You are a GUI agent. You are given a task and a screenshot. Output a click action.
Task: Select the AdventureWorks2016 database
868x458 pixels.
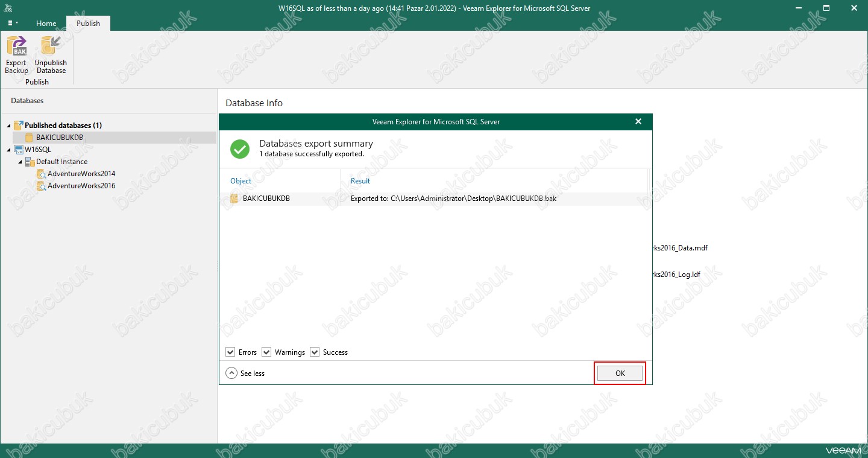tap(81, 186)
